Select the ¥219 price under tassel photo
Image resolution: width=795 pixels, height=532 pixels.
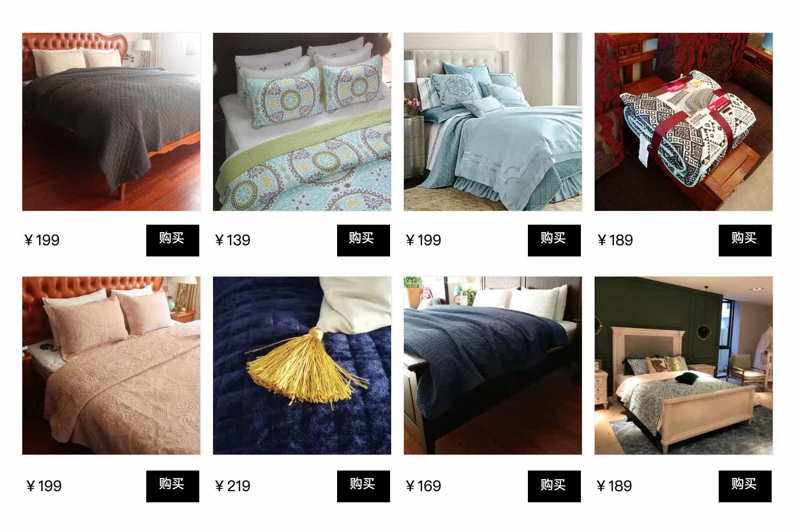[x=233, y=486]
